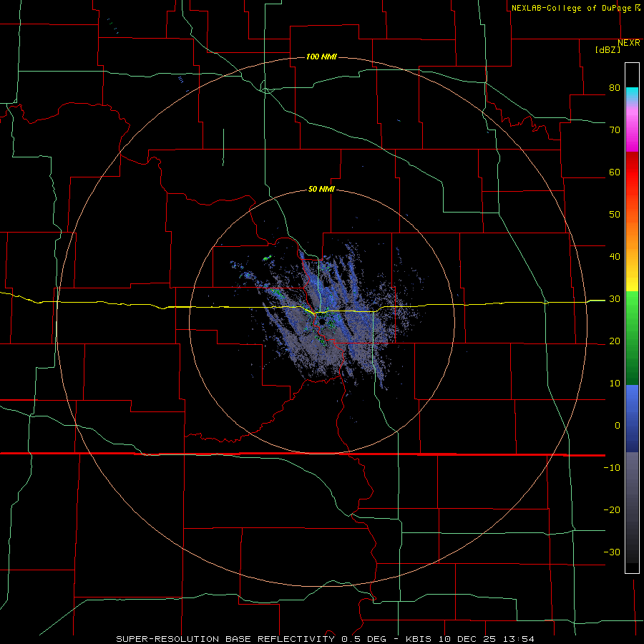Click the radar site center hole in the echoes
Screen dimensions: 644x644
tap(323, 323)
